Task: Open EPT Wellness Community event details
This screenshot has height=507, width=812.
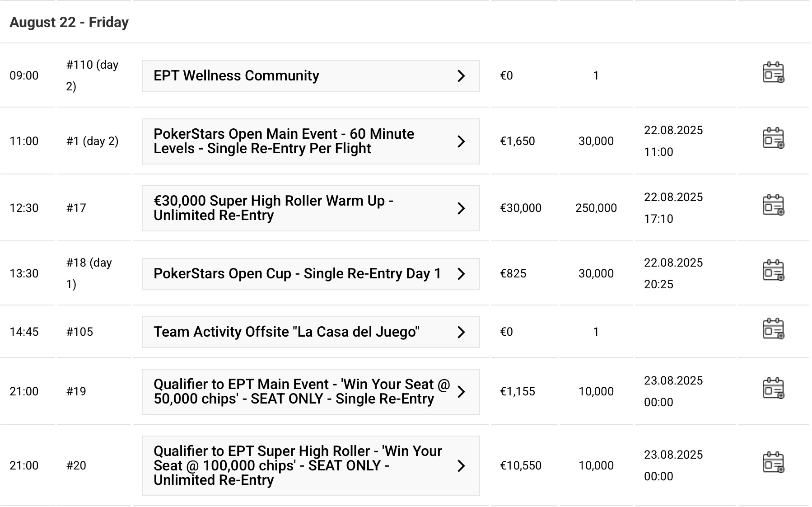Action: click(236, 76)
